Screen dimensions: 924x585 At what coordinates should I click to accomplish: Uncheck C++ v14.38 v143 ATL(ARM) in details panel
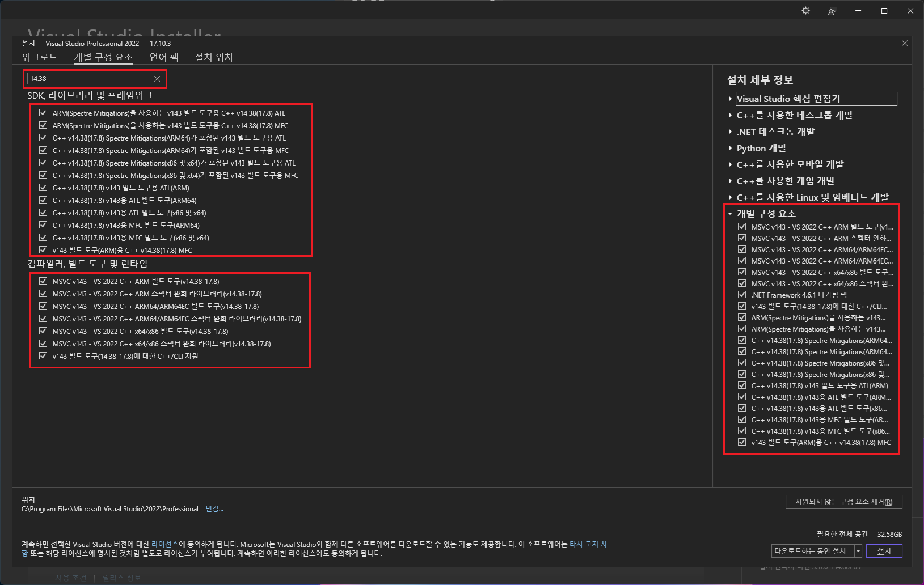click(742, 385)
